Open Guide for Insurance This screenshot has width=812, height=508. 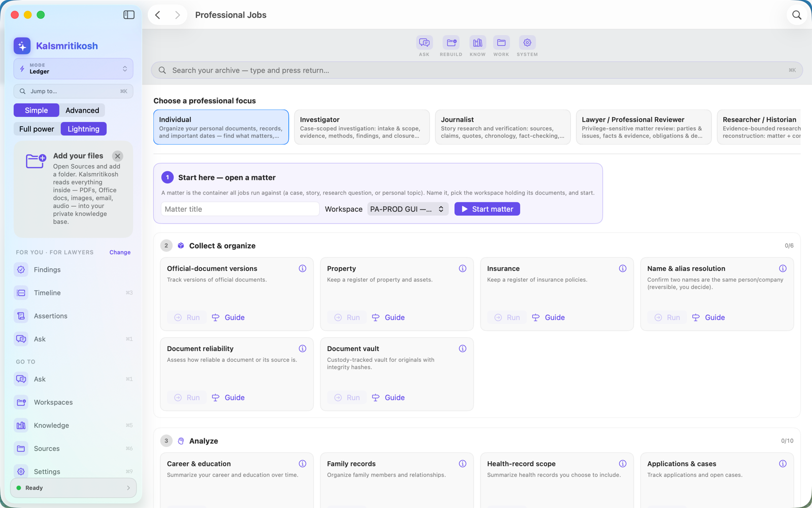(x=549, y=317)
